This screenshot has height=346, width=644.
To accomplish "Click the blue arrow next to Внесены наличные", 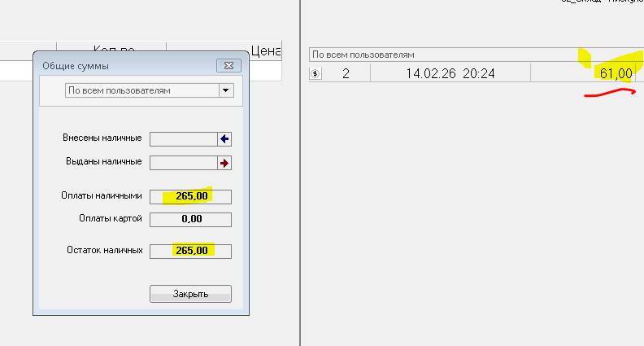I will tap(224, 139).
